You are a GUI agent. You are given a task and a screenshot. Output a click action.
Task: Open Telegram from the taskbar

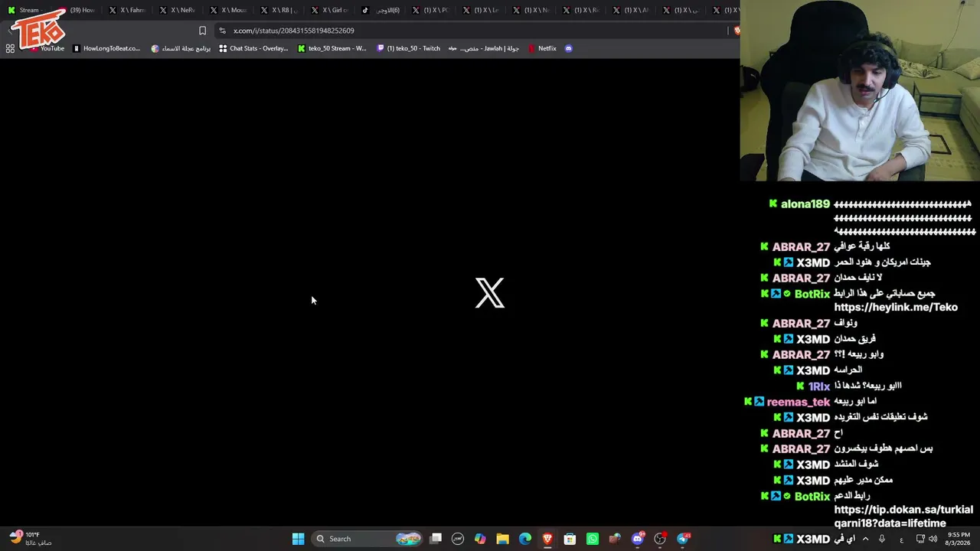[x=684, y=539]
